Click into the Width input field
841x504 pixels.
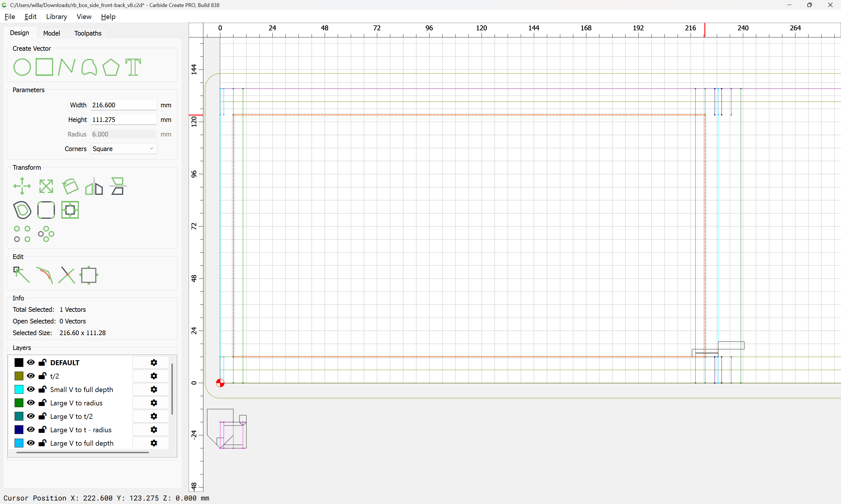coord(124,105)
